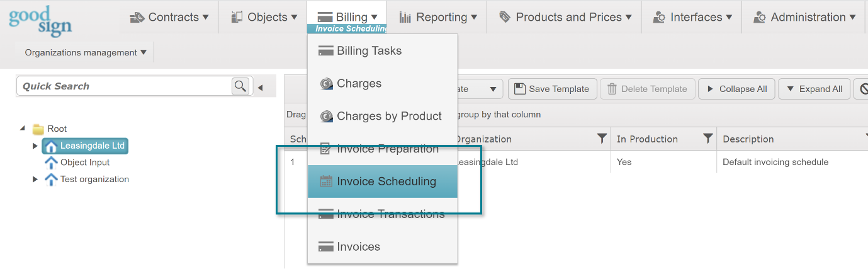Select the Object Input tree item
The width and height of the screenshot is (868, 271).
pos(84,163)
